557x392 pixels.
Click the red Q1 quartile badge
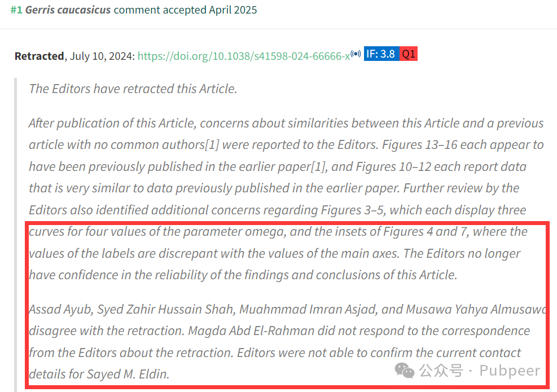point(409,54)
